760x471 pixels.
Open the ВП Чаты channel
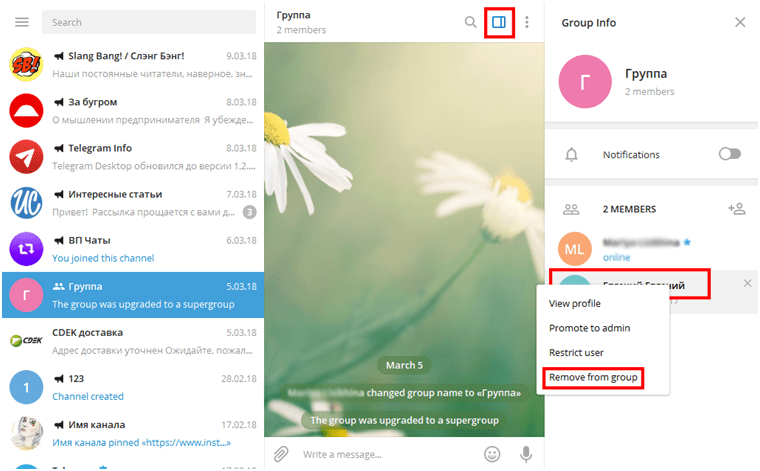(x=133, y=249)
